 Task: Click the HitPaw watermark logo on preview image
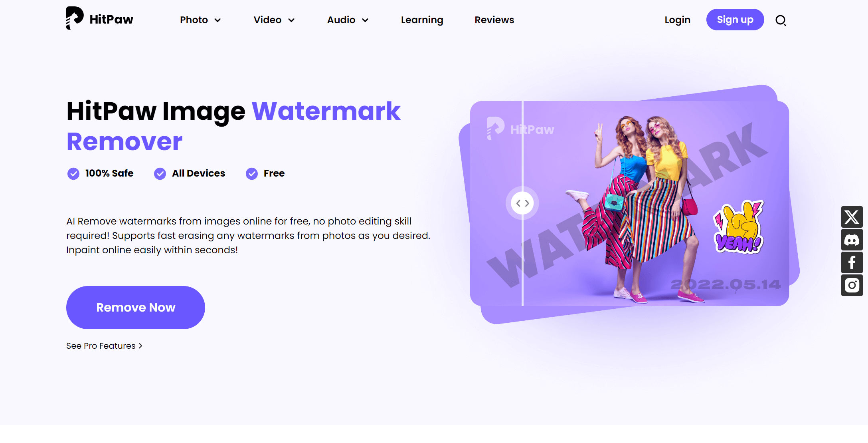click(x=520, y=129)
